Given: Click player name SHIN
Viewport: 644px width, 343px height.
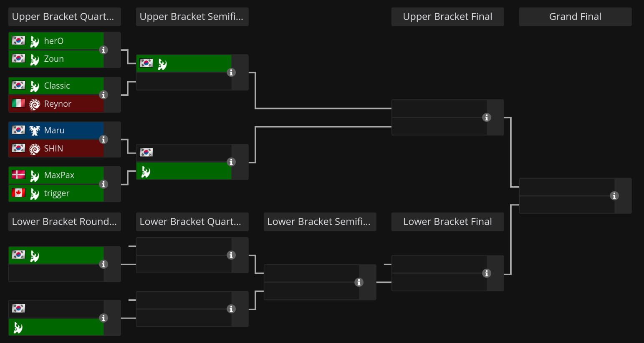Looking at the screenshot, I should click(53, 149).
